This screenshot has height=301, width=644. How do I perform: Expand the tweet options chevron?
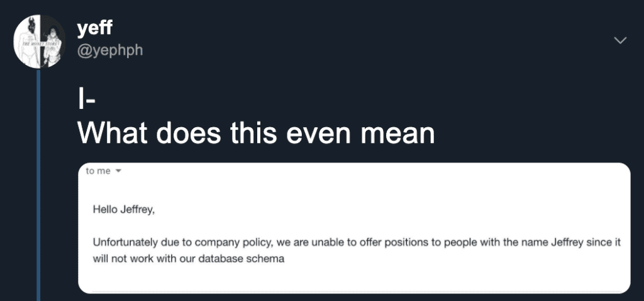tap(619, 40)
